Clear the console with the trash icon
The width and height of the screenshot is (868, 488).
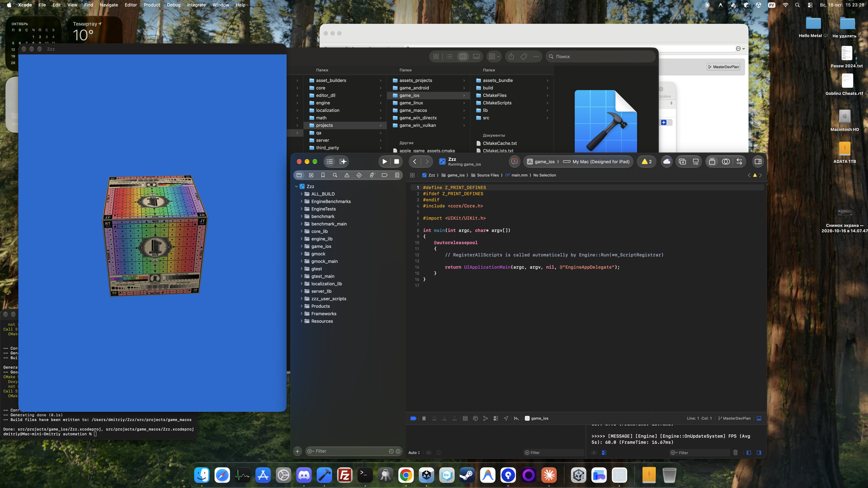pos(736,453)
